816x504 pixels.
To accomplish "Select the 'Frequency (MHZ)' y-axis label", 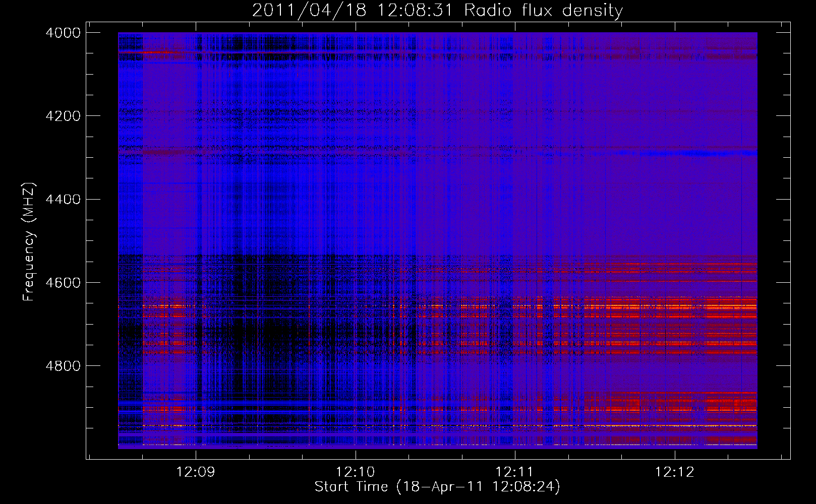I will [x=29, y=242].
